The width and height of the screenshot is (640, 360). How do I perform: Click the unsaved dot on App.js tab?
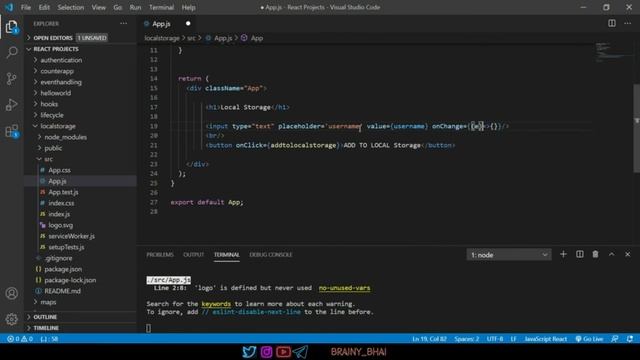pyautogui.click(x=188, y=24)
